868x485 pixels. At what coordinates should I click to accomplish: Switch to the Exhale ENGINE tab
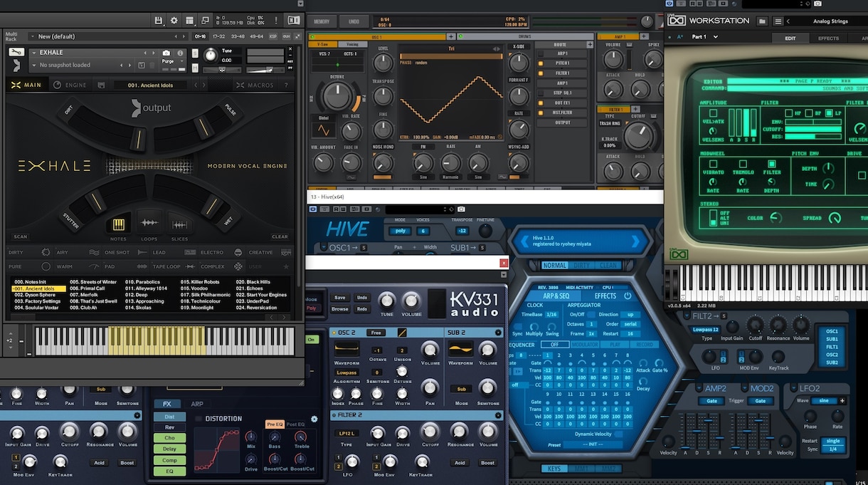point(70,85)
